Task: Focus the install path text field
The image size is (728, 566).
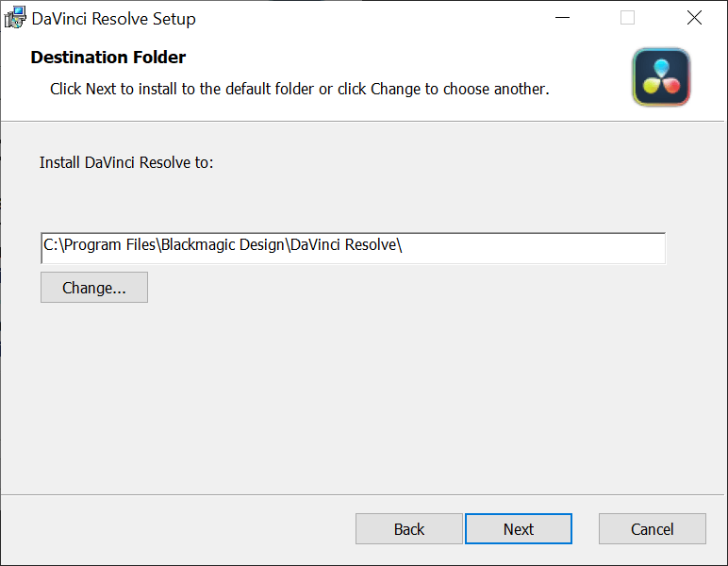Action: 528,247
